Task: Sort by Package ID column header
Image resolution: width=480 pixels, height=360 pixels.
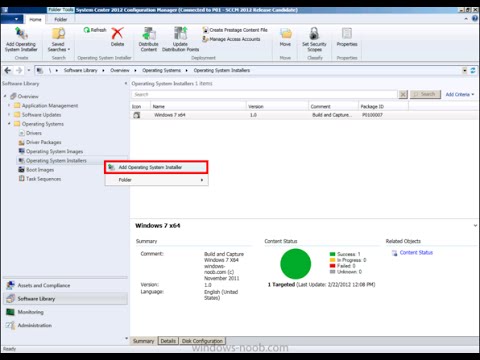Action: pyautogui.click(x=383, y=106)
